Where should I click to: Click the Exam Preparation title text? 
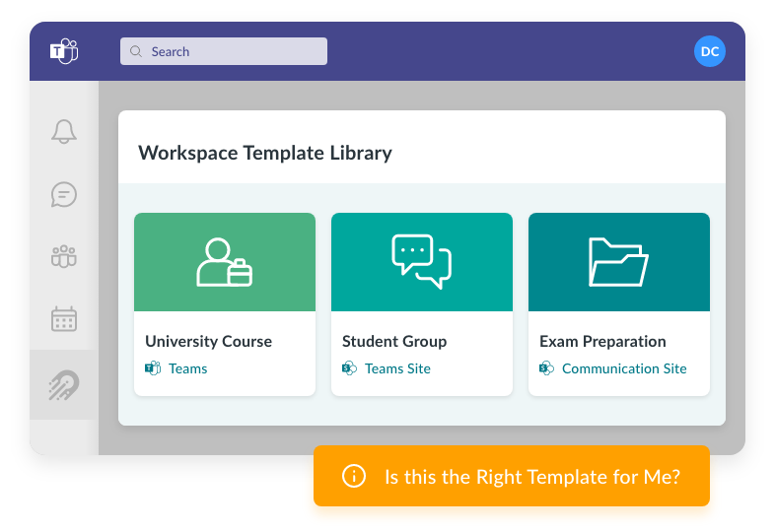click(602, 341)
